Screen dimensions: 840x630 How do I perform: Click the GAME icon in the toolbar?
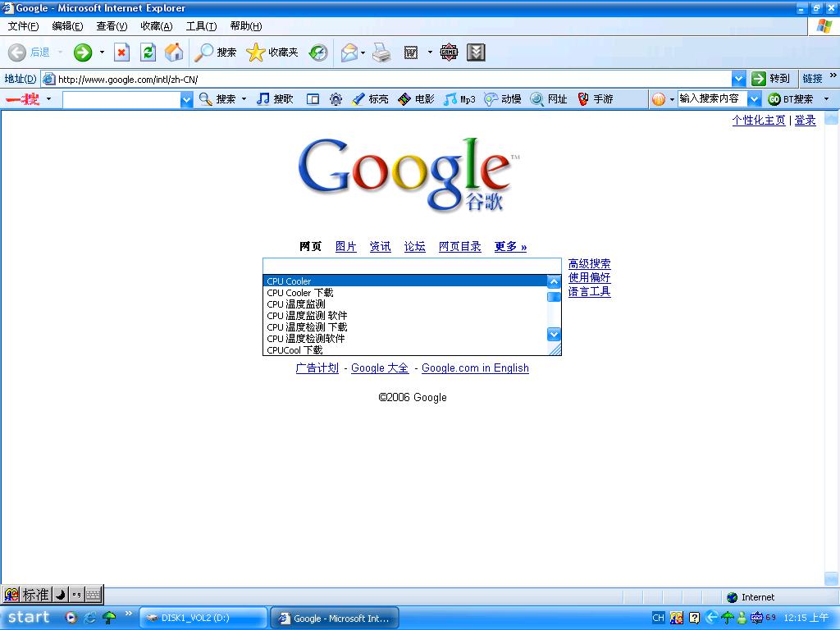pos(449,52)
